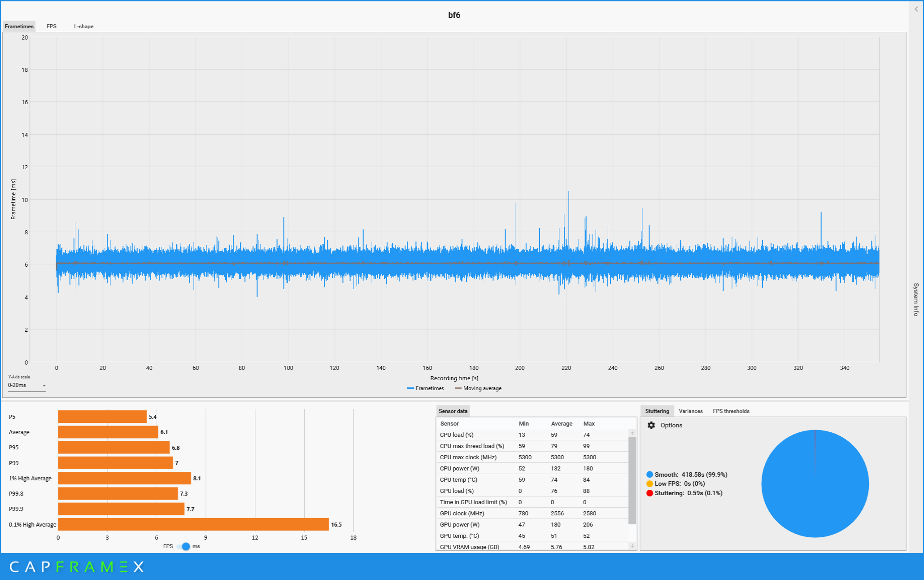Screen dimensions: 924x580
Task: Toggle FPS/ms switch below bar chart
Action: 183,546
